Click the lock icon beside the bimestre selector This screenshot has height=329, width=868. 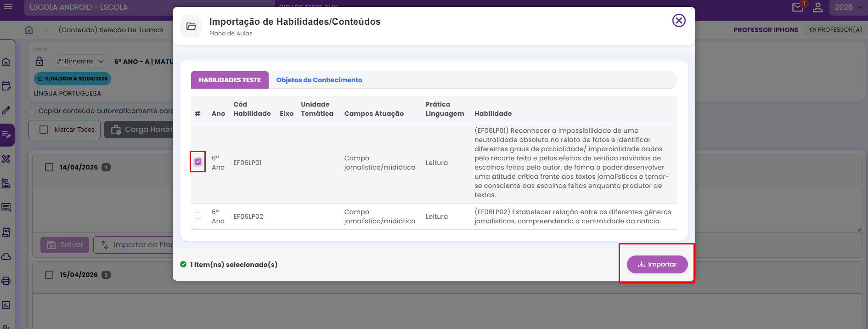[x=39, y=61]
